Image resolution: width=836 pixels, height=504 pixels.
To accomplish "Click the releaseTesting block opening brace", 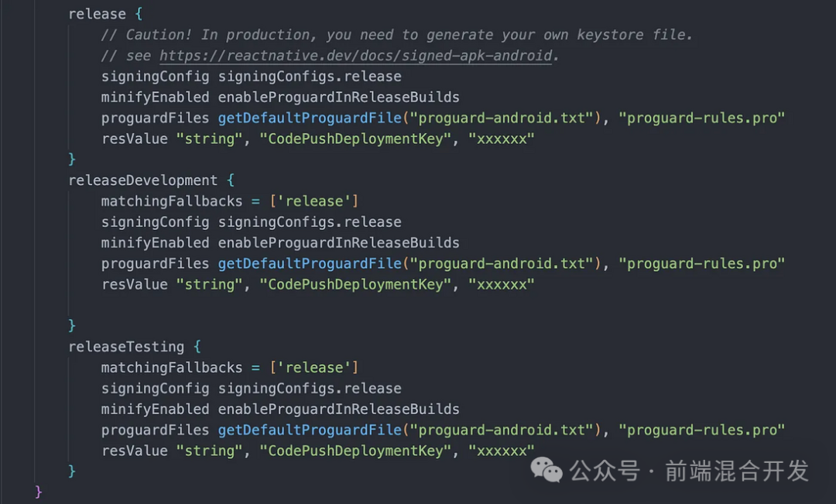I will pyautogui.click(x=197, y=347).
